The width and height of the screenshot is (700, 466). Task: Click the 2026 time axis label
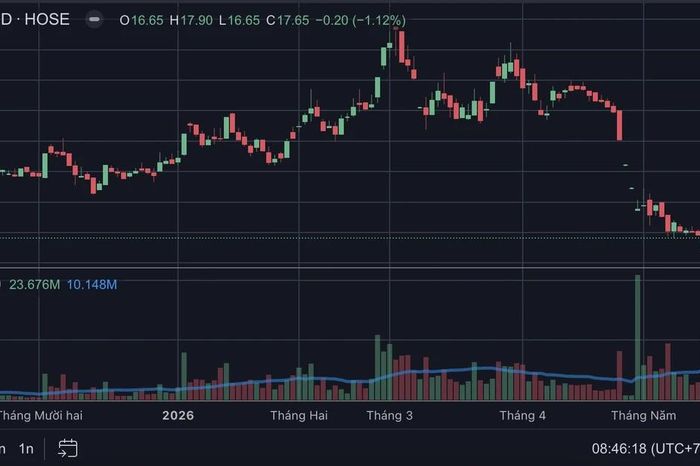178,416
